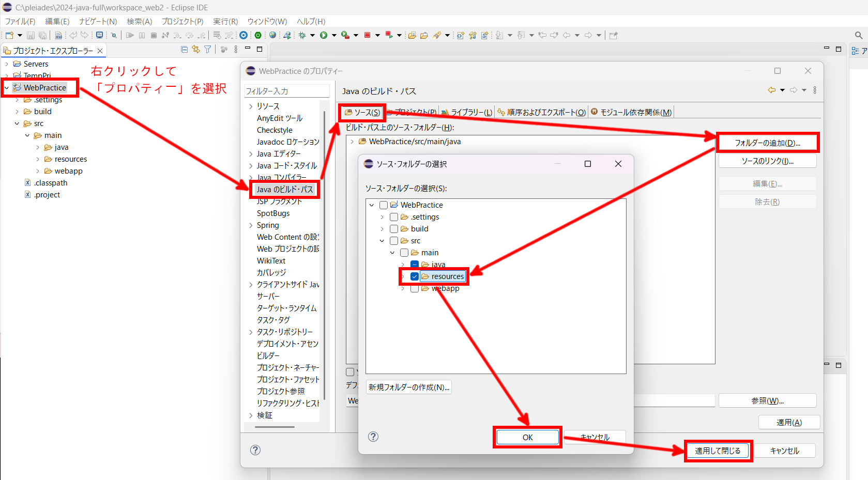Select the New Java Class wizard icon
This screenshot has height=480, width=868.
(x=472, y=35)
